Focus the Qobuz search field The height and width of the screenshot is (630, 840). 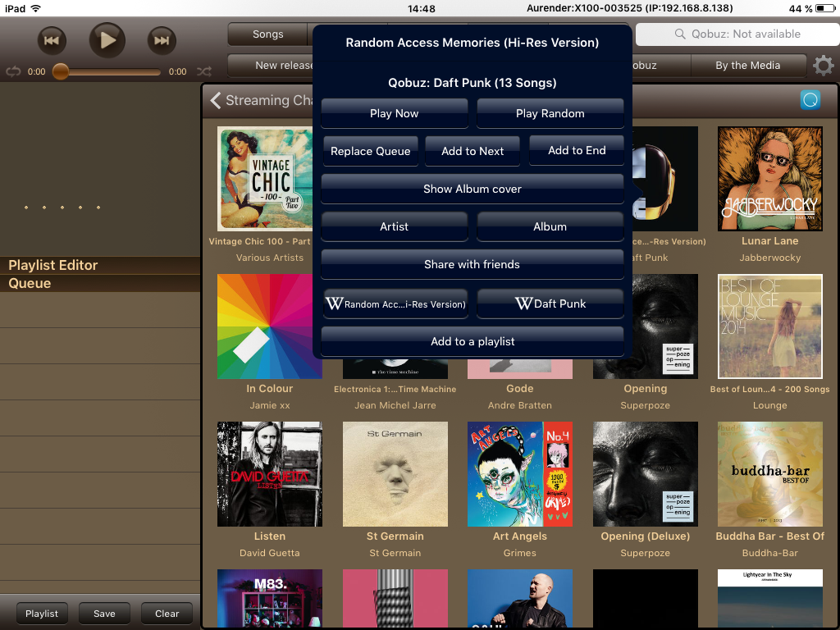point(737,34)
